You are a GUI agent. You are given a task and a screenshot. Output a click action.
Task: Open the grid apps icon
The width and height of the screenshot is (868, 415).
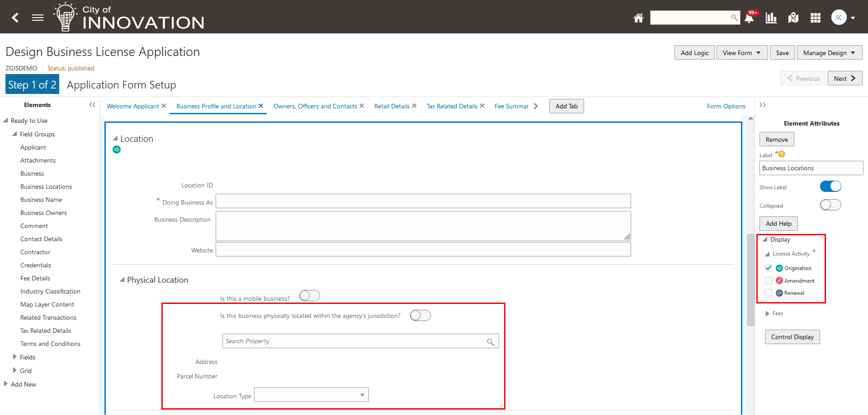[816, 18]
